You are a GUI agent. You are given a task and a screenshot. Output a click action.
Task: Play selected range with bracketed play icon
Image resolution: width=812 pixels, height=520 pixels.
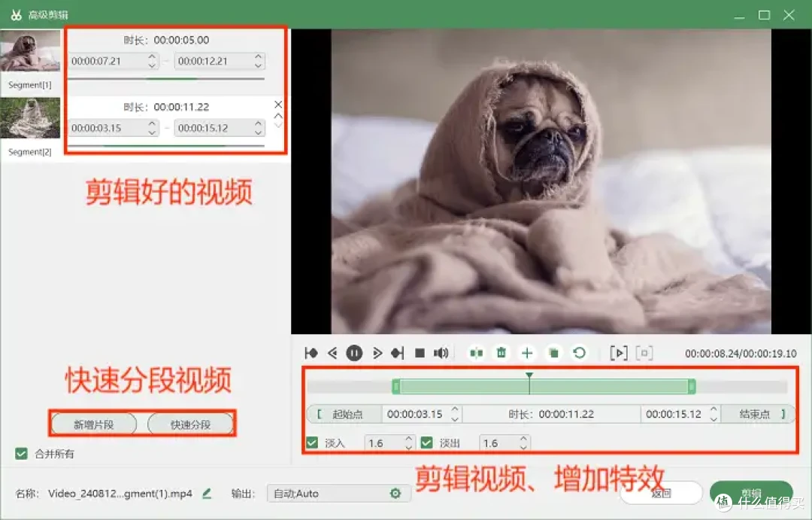tap(619, 353)
